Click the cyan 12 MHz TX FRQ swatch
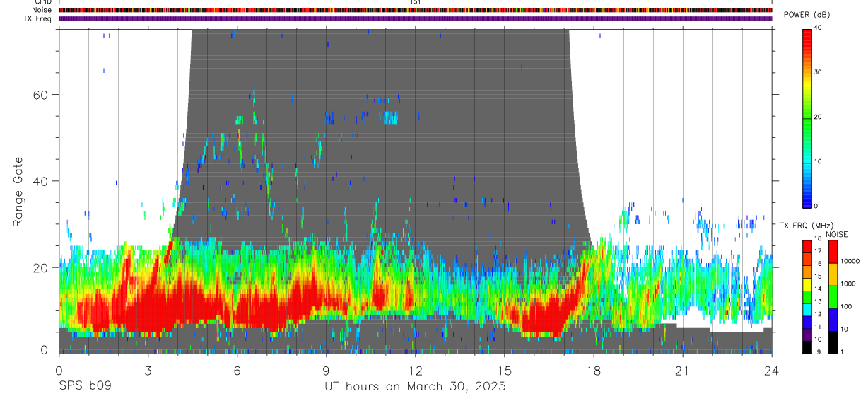Viewport: 868px width, 401px height. coord(807,310)
